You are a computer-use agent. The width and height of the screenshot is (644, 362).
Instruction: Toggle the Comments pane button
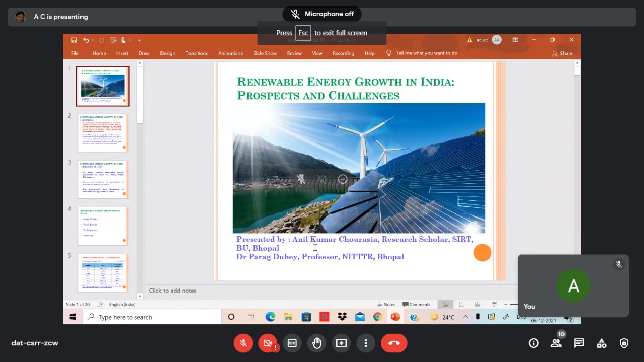(x=416, y=304)
